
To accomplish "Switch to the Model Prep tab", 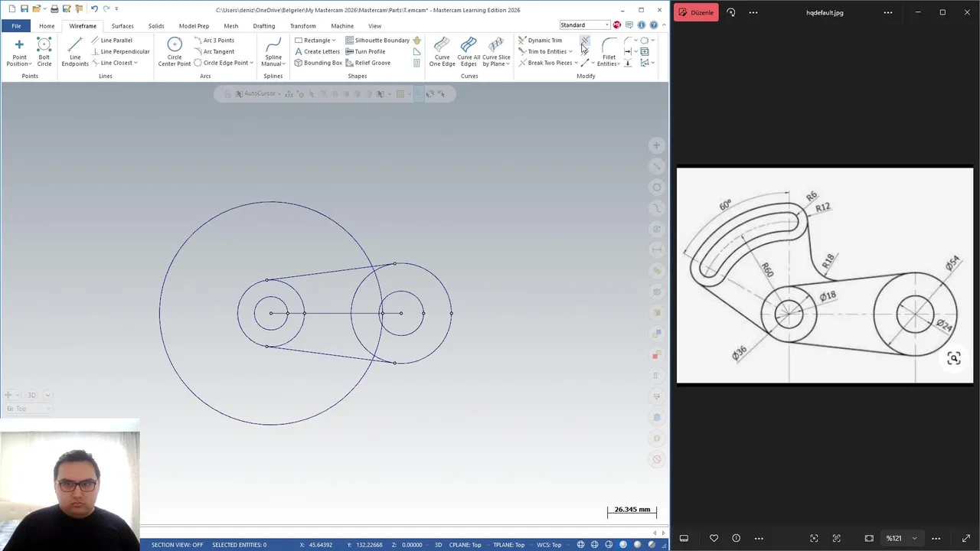I will pyautogui.click(x=194, y=25).
